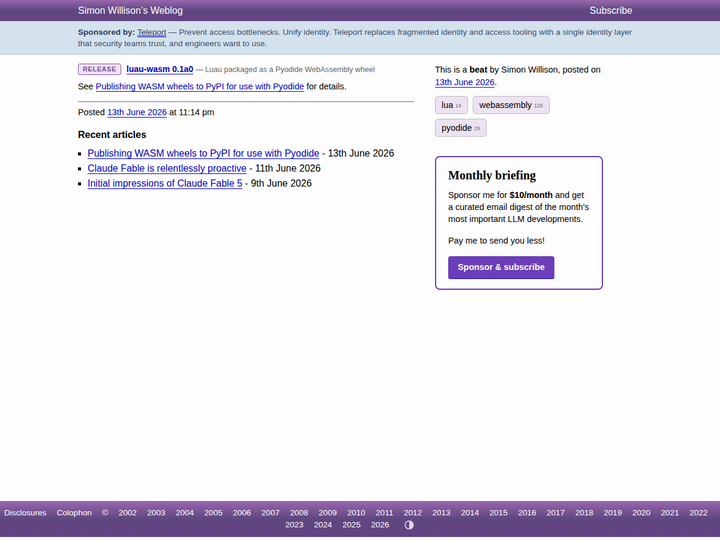Browse the 2026 archive year
The height and width of the screenshot is (540, 720).
tap(380, 525)
